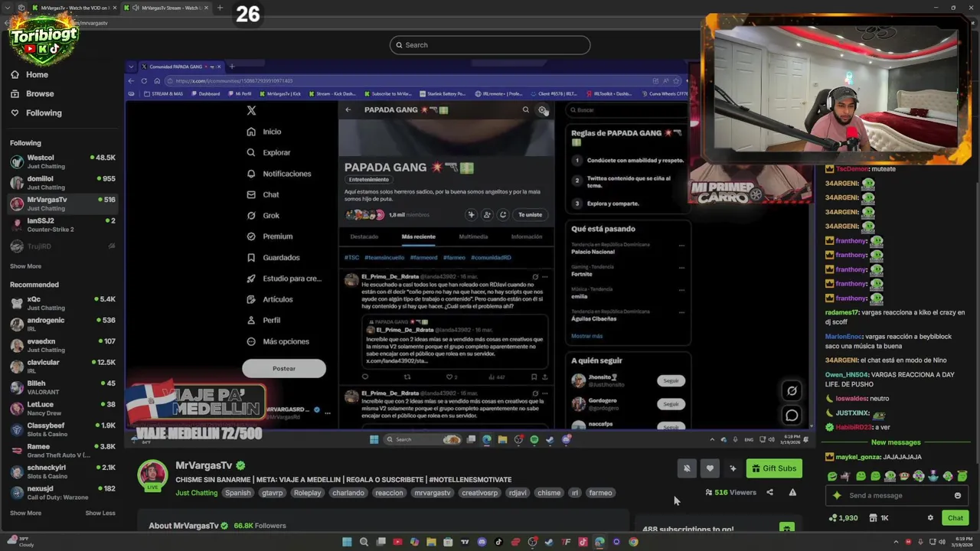Open the emoji picker in chat input
980x551 pixels.
click(957, 495)
